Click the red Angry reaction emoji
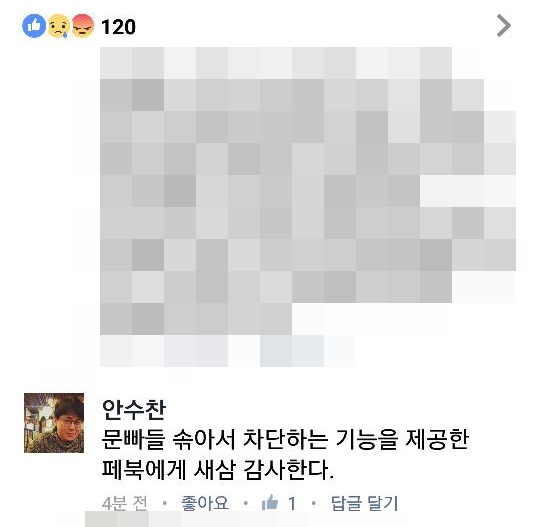This screenshot has height=527, width=540. pos(83,26)
